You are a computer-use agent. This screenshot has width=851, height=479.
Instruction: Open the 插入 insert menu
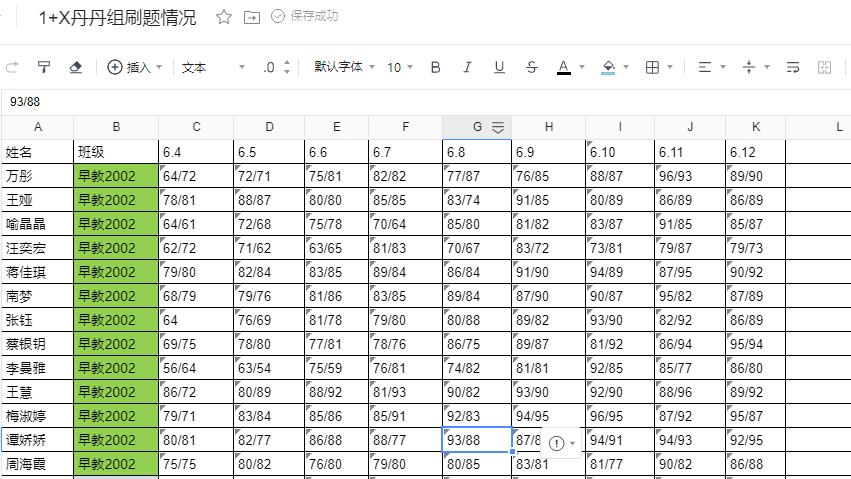133,67
